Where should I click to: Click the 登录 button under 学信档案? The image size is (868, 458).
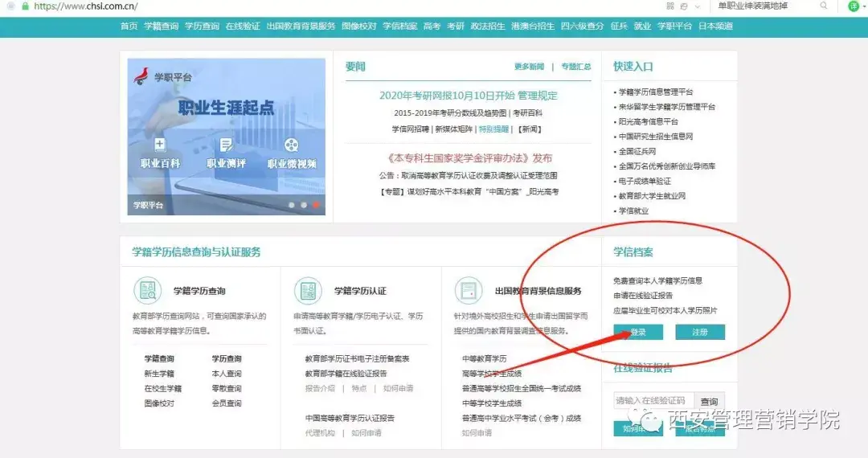(x=638, y=332)
